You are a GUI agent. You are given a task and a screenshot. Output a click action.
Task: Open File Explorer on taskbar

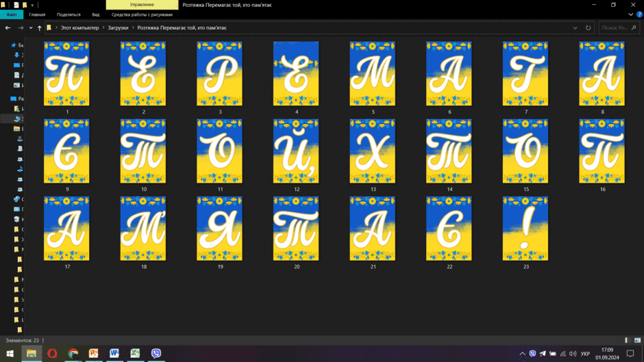tap(32, 353)
